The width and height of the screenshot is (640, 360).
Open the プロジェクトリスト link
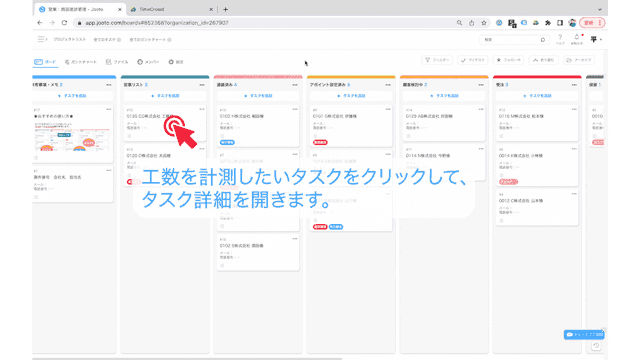pos(69,40)
